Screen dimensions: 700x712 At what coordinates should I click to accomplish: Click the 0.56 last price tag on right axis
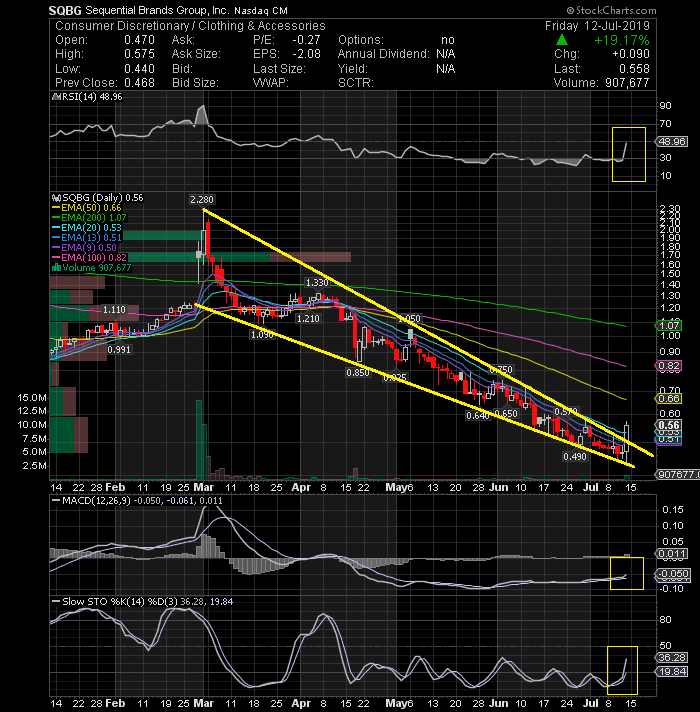669,425
